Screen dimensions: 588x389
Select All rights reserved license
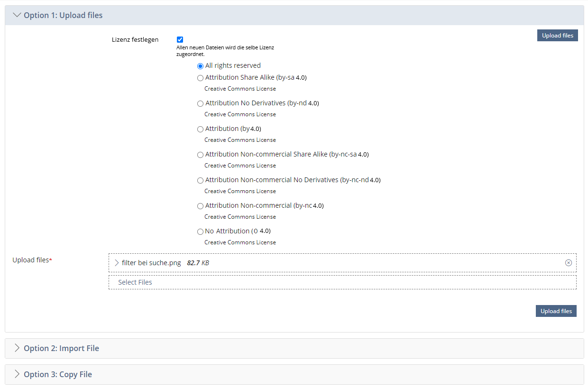pos(200,66)
